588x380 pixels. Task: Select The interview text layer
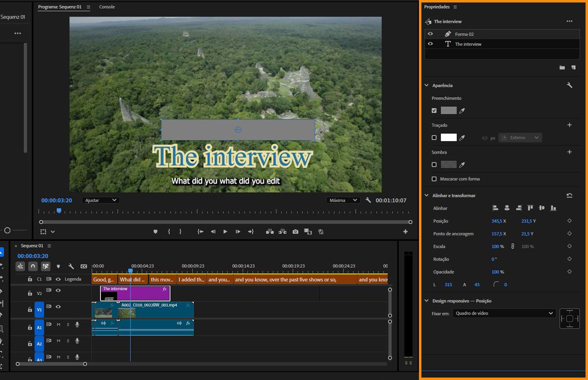[x=468, y=44]
